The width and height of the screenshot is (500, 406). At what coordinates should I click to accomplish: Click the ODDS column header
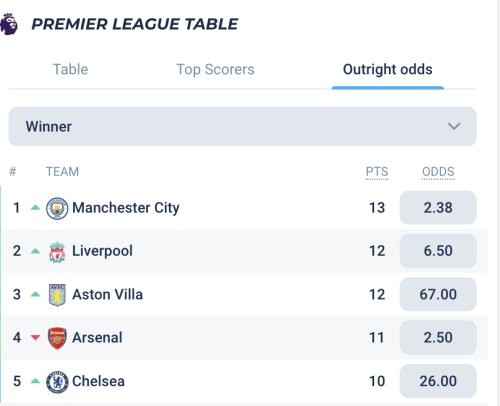[438, 172]
